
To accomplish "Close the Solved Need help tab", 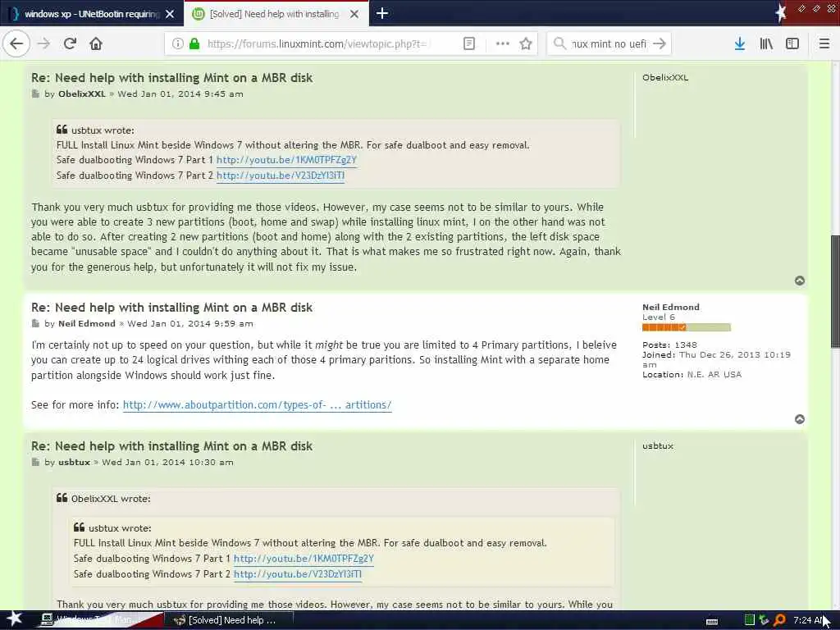I will coord(354,14).
